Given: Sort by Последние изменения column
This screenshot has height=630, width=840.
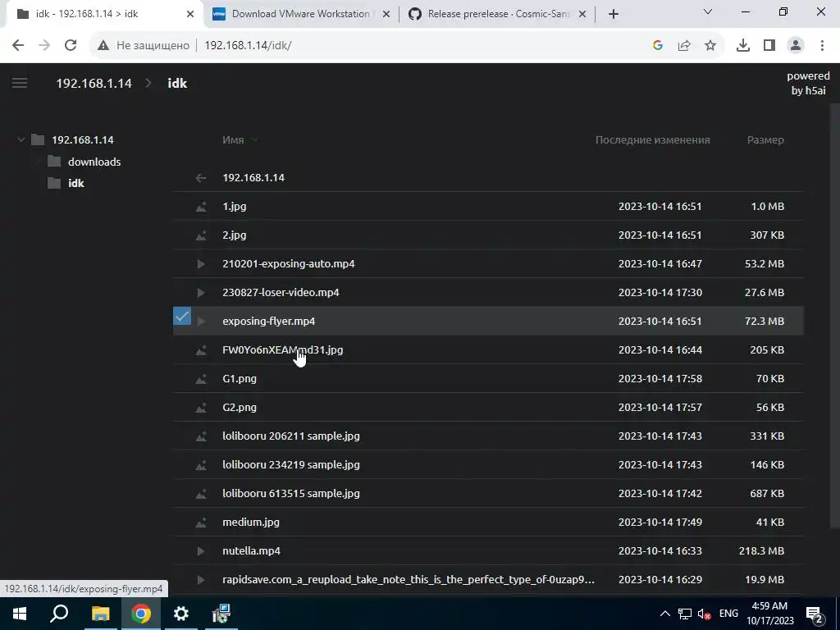Looking at the screenshot, I should point(652,139).
